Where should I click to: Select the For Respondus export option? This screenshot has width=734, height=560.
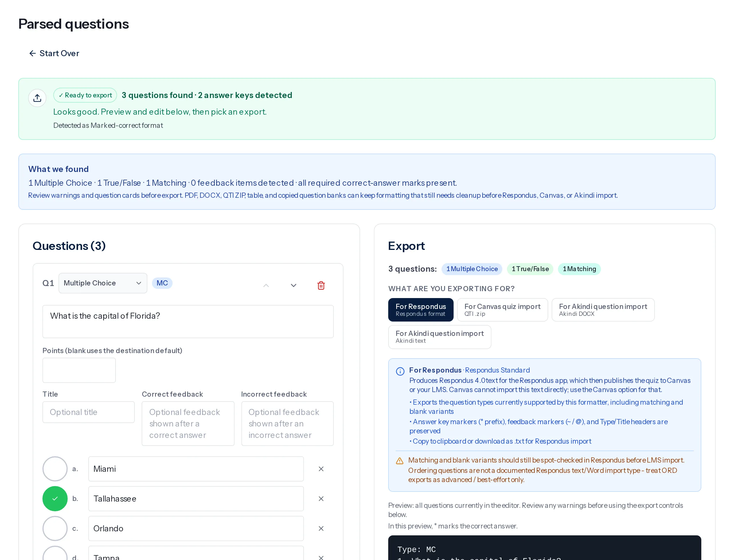point(421,310)
